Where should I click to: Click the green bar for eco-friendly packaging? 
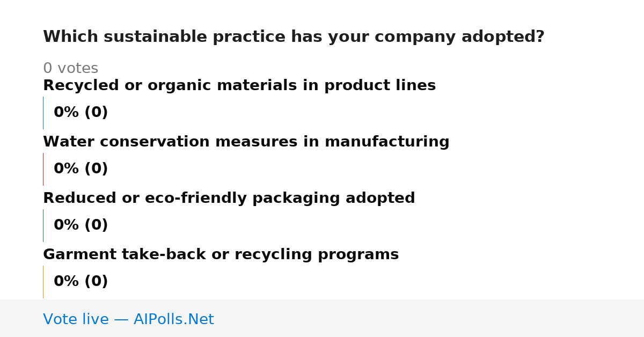click(x=43, y=225)
